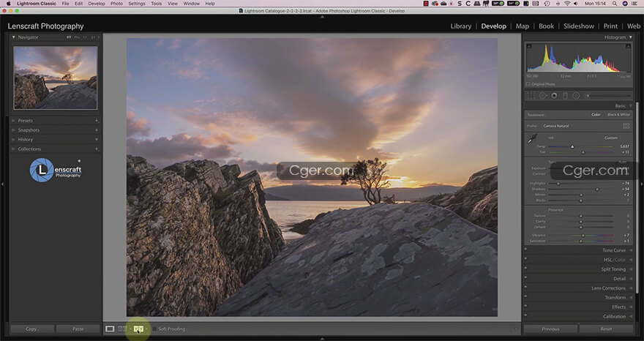Screen dimensions: 644x341
Task: Select the Radial Filter tool
Action: tap(576, 96)
